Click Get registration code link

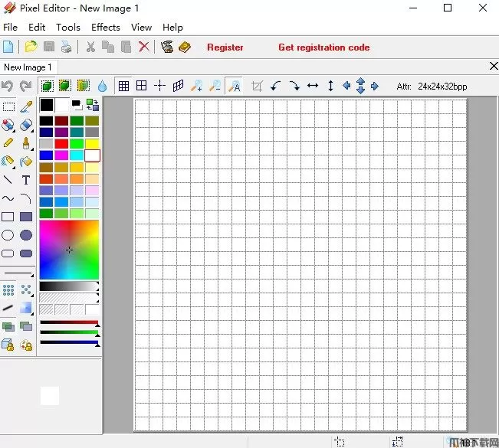point(323,47)
